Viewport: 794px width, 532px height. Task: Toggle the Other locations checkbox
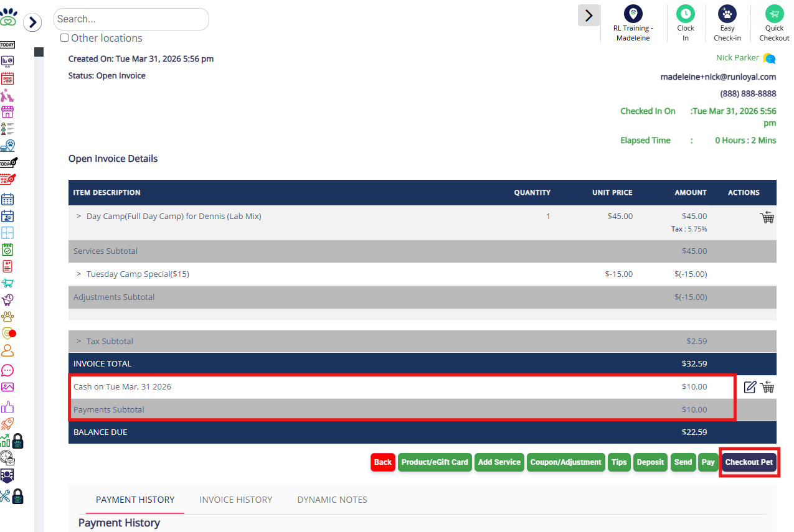click(64, 38)
